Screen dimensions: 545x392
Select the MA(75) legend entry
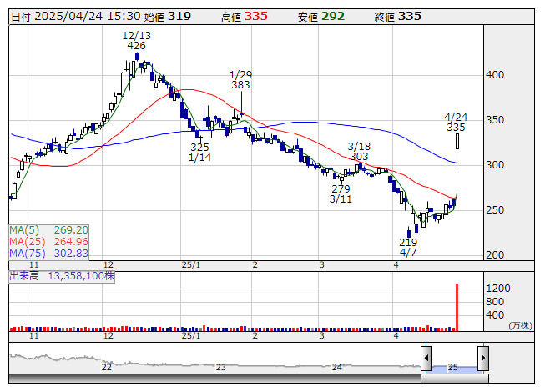(48, 254)
